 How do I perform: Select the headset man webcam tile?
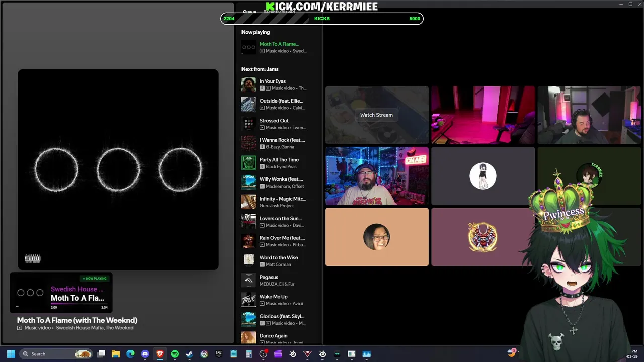tap(589, 115)
